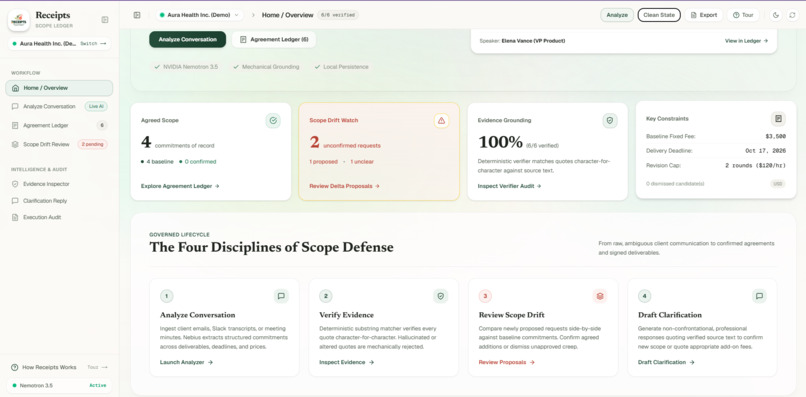Collapse the sidebar using the panel icon
This screenshot has width=806, height=397.
[x=105, y=20]
